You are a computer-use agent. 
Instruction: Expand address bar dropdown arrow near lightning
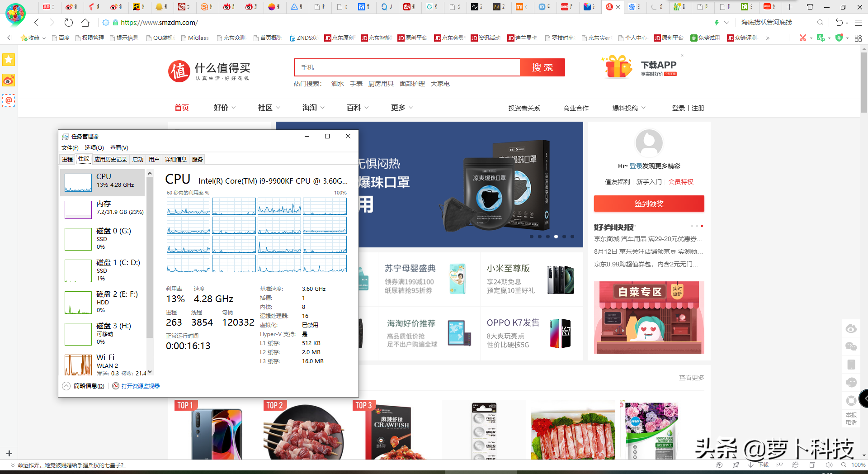(726, 22)
